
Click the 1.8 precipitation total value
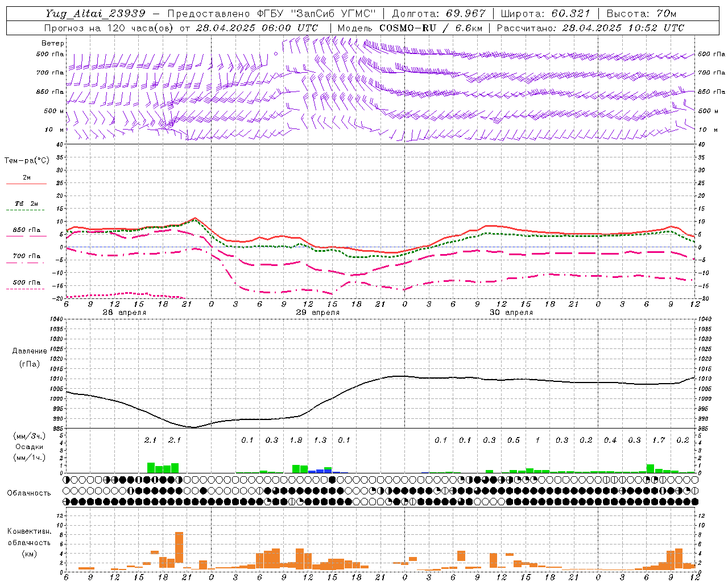coord(296,440)
